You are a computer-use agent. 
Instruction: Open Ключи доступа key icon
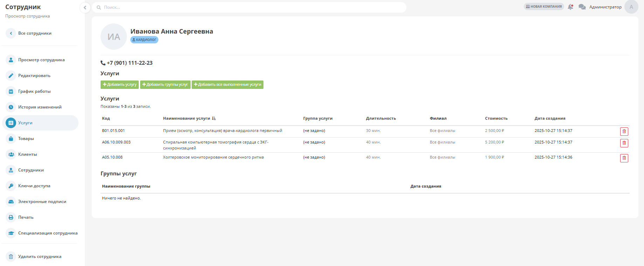pyautogui.click(x=11, y=186)
